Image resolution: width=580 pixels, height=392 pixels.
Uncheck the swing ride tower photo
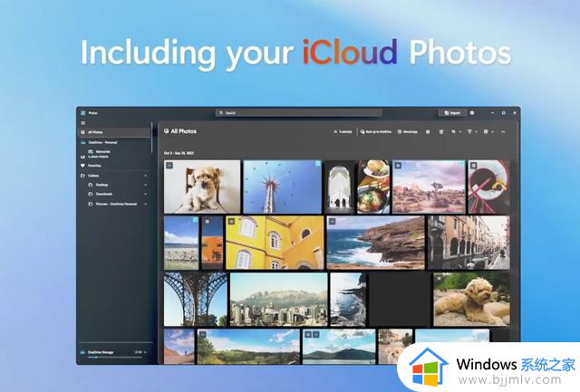point(318,163)
